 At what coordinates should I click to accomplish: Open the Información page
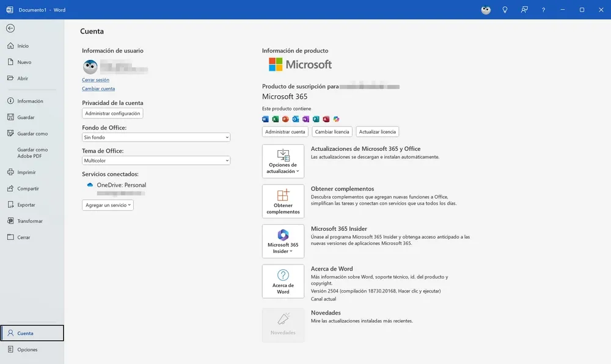(32, 101)
